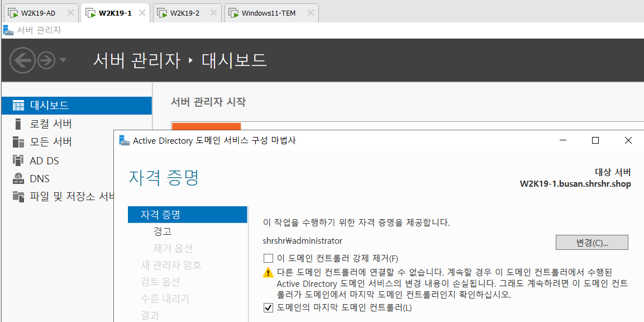
Task: Click the 대상 서버 label
Action: [613, 172]
